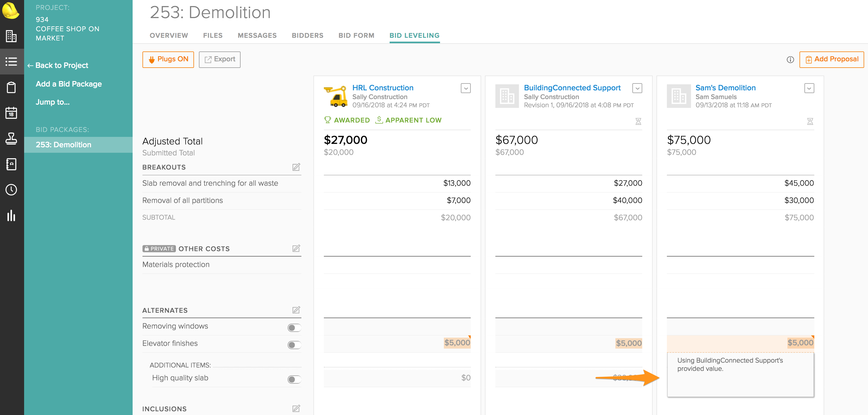Viewport: 868px width, 415px height.
Task: Open Sam's Demolition proposal dropdown arrow
Action: pos(809,88)
